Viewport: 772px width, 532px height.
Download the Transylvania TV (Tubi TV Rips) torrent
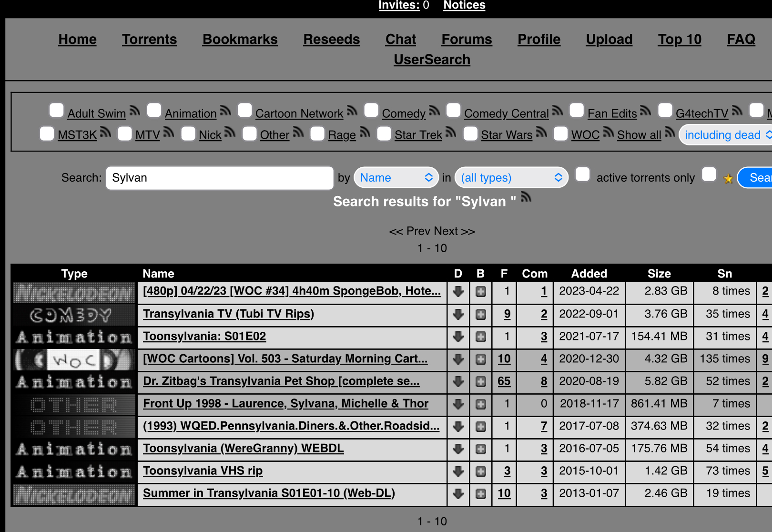pyautogui.click(x=458, y=314)
